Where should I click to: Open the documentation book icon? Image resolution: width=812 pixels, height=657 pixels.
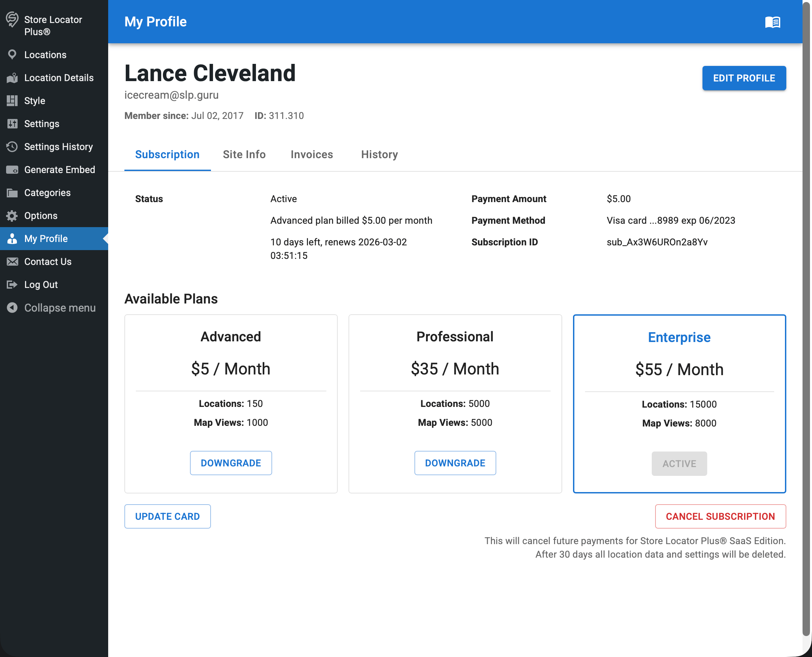[x=772, y=22]
